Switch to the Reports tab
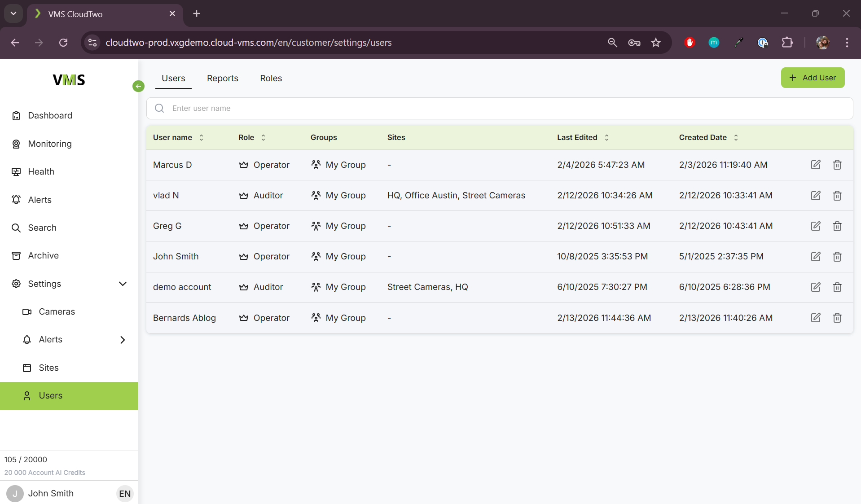This screenshot has height=504, width=861. coord(222,78)
